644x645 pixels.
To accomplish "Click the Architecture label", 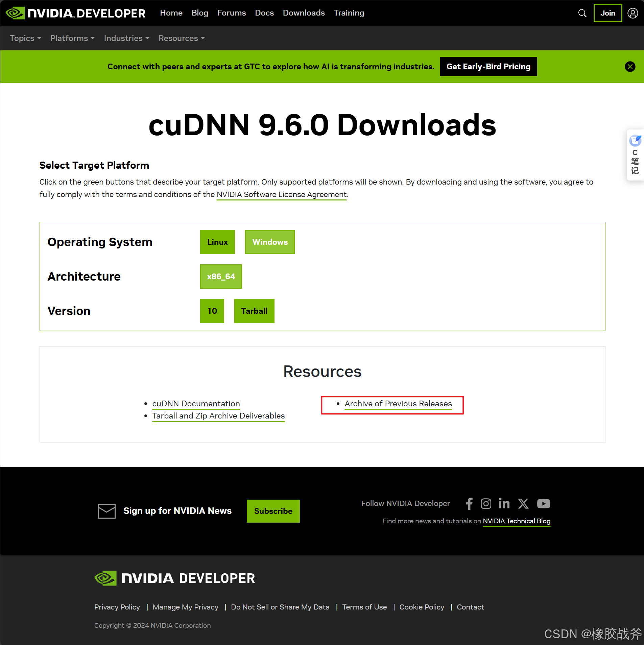I will [x=84, y=277].
